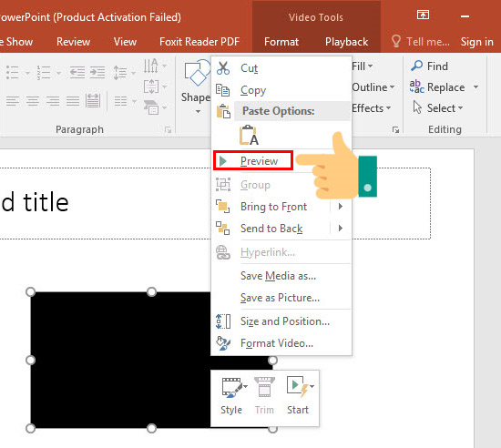Viewport: 501px width, 448px height.
Task: Expand the numbering dropdown arrow
Action: [58, 73]
